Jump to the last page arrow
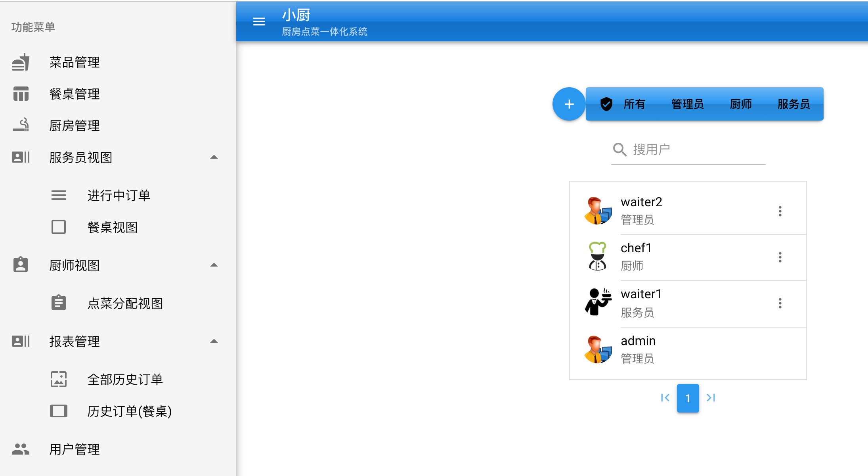 (711, 398)
